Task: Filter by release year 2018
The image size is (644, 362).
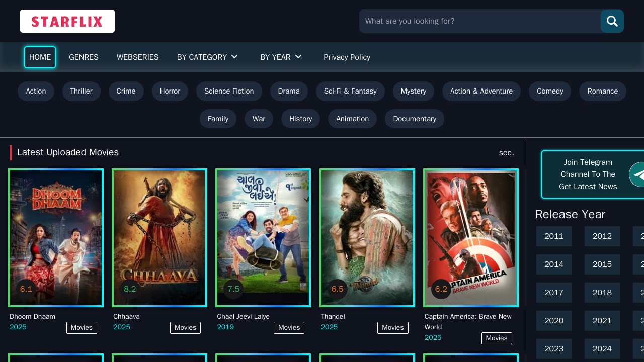Action: pos(602,293)
